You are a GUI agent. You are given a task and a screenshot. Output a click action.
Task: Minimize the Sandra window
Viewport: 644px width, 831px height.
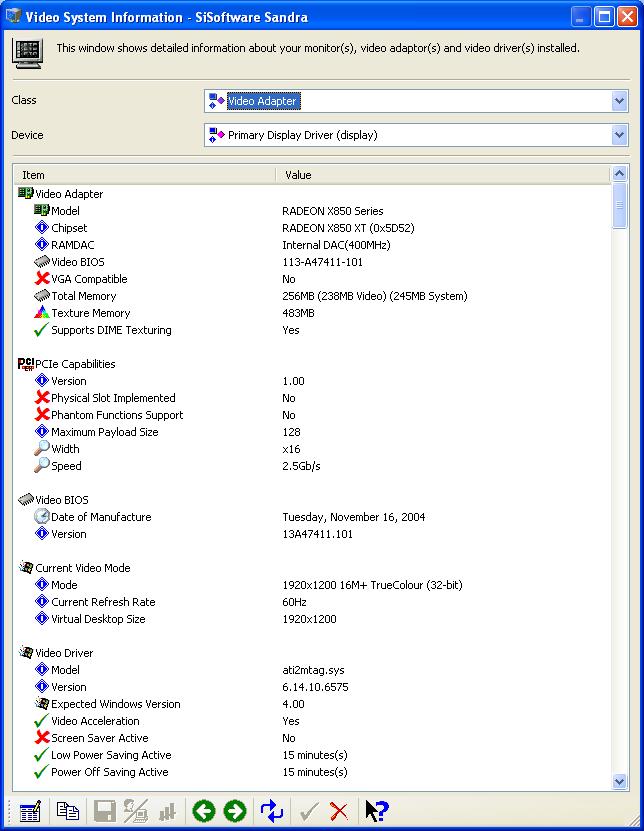point(580,17)
